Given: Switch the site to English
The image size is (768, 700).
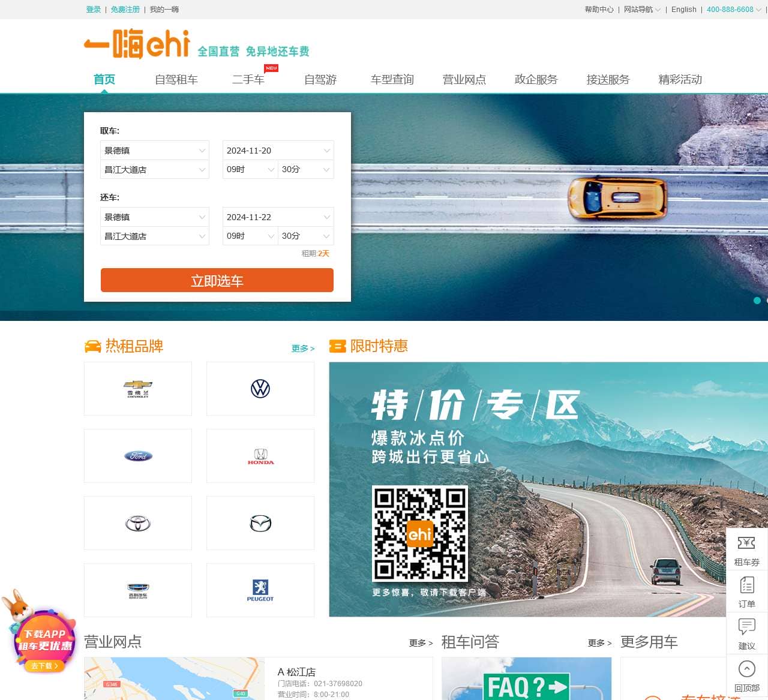Looking at the screenshot, I should pos(684,10).
